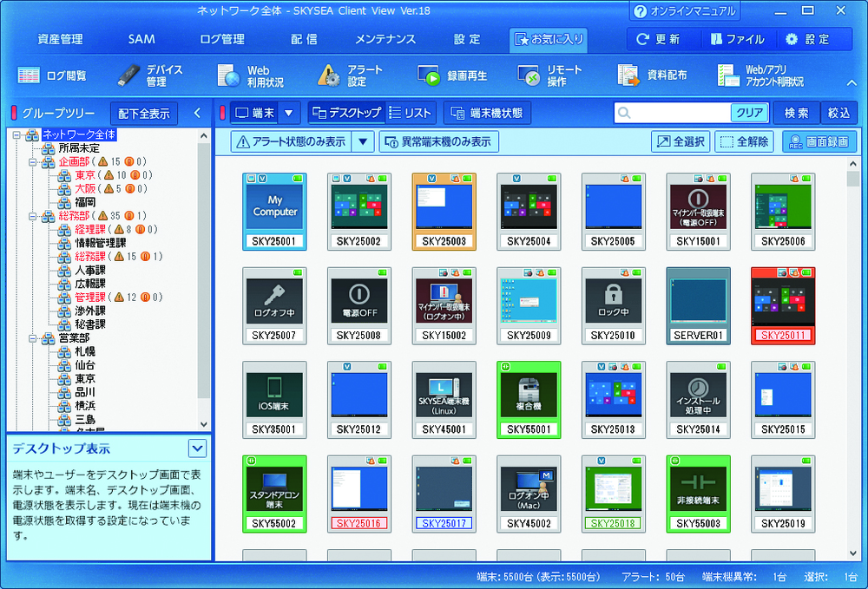868x589 pixels.
Task: Click the desktop grid vertical scrollbar
Action: point(852,358)
